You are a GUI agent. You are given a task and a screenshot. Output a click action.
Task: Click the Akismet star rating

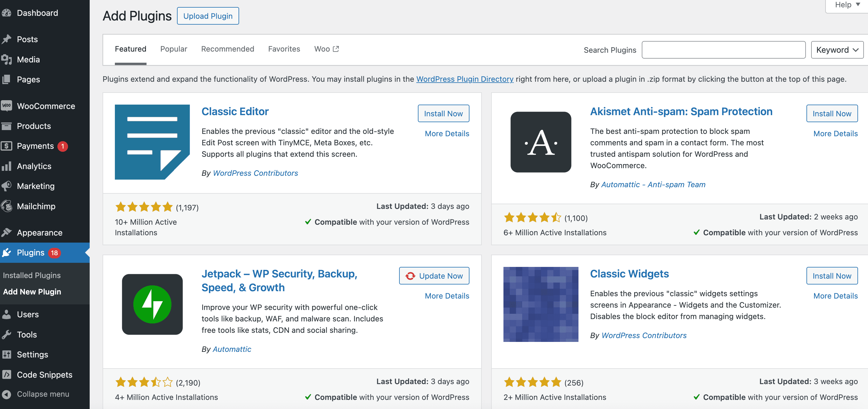[532, 218]
